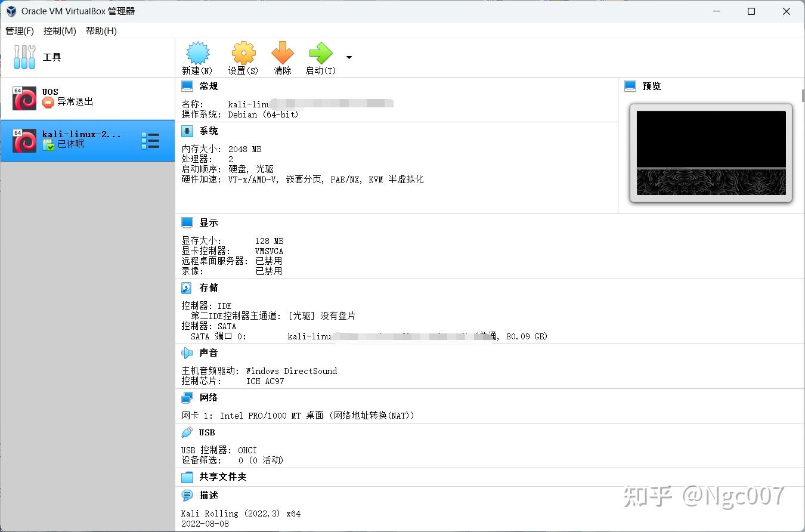Click the 存储 storage section icon

[x=187, y=287]
